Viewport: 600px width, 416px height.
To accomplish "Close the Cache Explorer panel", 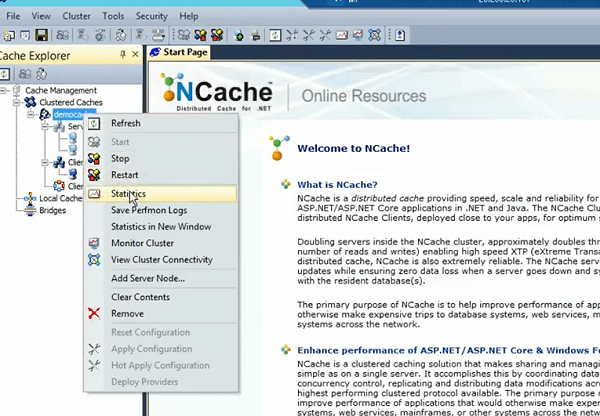I will click(135, 55).
